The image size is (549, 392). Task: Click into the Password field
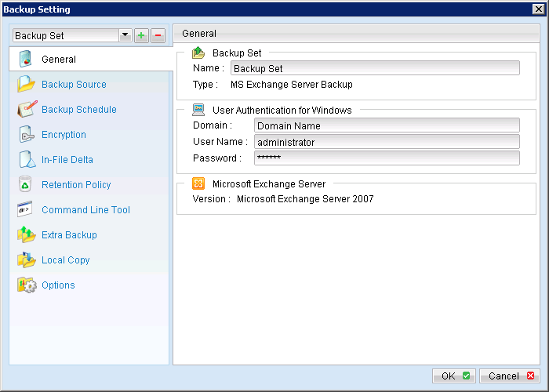click(387, 158)
